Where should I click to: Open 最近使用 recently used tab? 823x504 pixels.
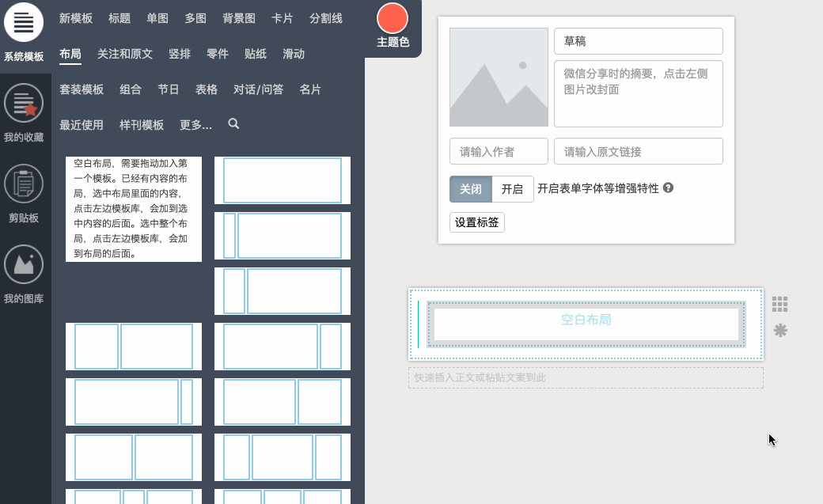coord(82,125)
